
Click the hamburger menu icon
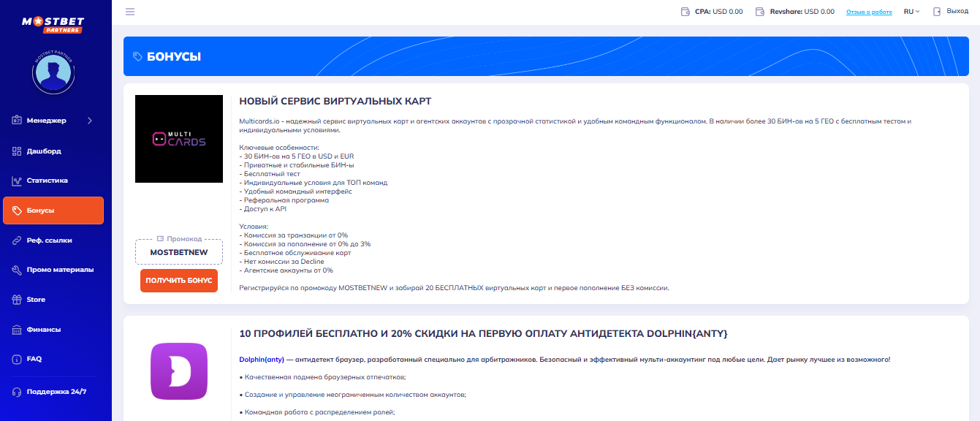click(x=130, y=12)
